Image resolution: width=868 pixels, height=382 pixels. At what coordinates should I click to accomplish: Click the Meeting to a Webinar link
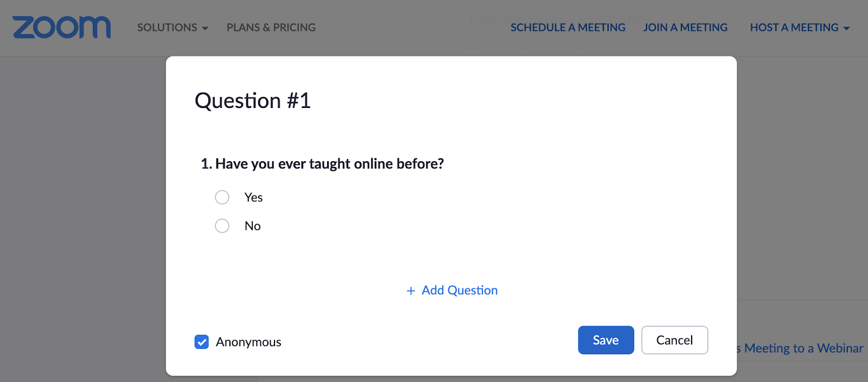click(803, 348)
